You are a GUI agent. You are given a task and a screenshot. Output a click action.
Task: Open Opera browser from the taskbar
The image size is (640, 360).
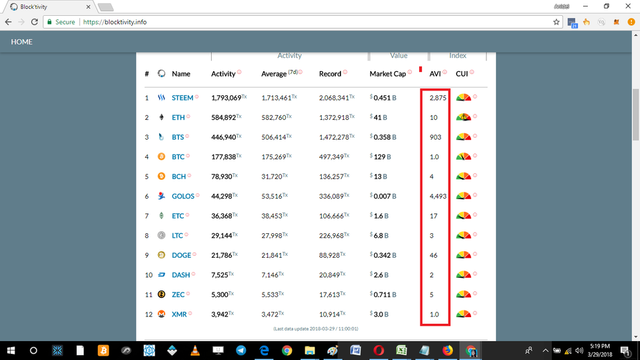[x=378, y=351]
